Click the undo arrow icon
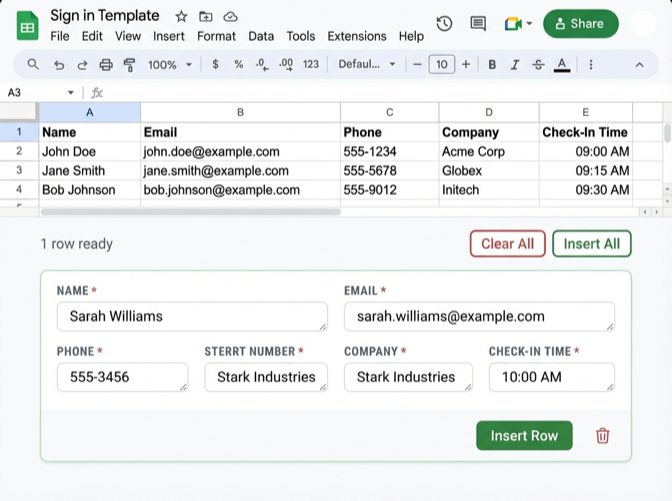The height and width of the screenshot is (501, 672). [59, 65]
